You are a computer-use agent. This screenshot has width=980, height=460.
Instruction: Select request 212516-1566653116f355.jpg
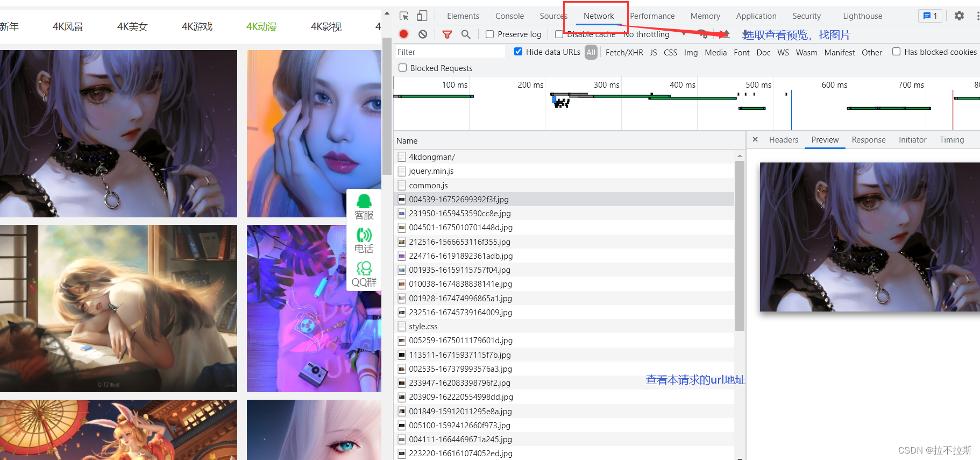click(564, 242)
